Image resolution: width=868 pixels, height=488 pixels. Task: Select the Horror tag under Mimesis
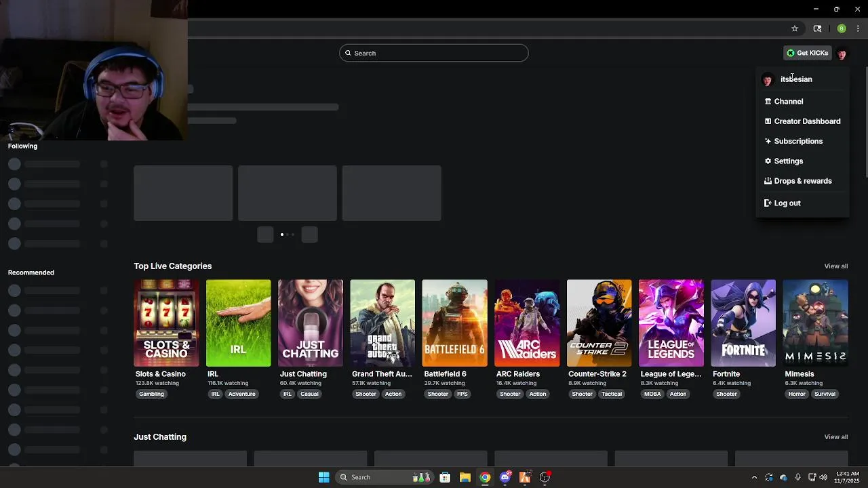(x=797, y=394)
